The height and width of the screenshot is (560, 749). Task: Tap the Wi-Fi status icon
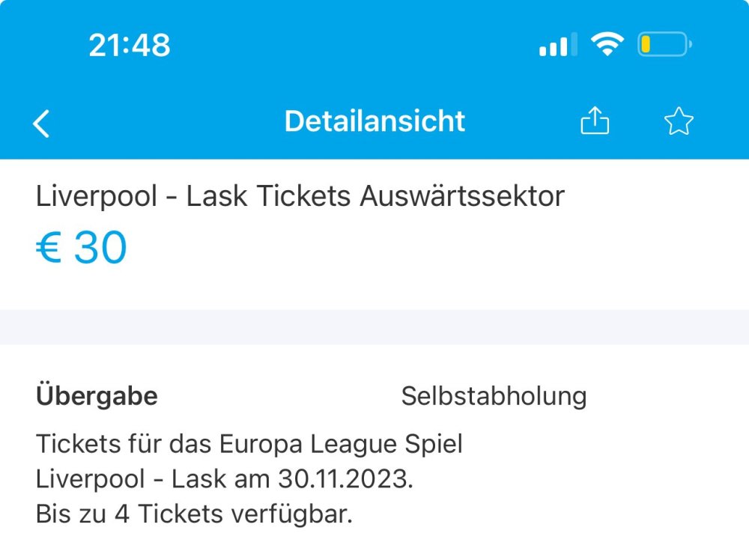(x=607, y=45)
